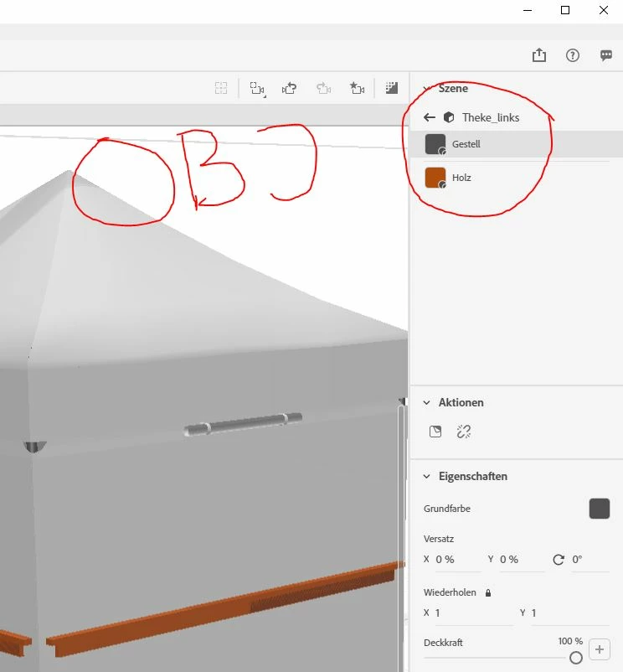Open the help question mark icon
623x672 pixels.
pyautogui.click(x=573, y=55)
